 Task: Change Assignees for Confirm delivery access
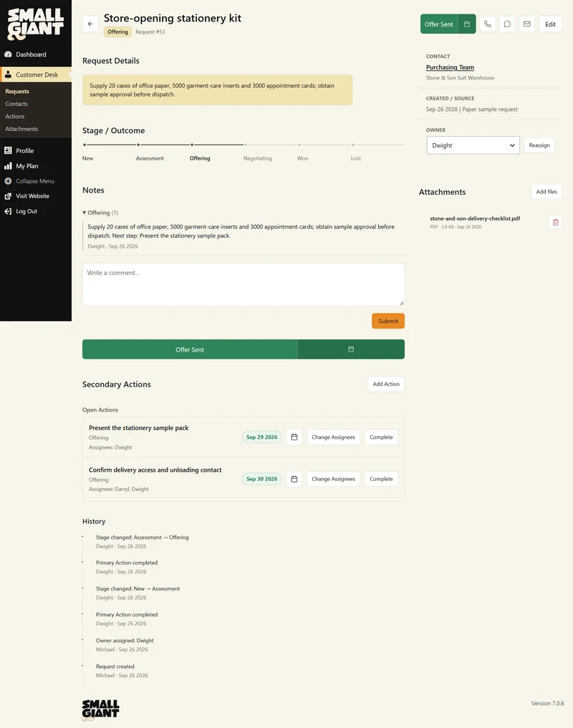[x=333, y=479]
